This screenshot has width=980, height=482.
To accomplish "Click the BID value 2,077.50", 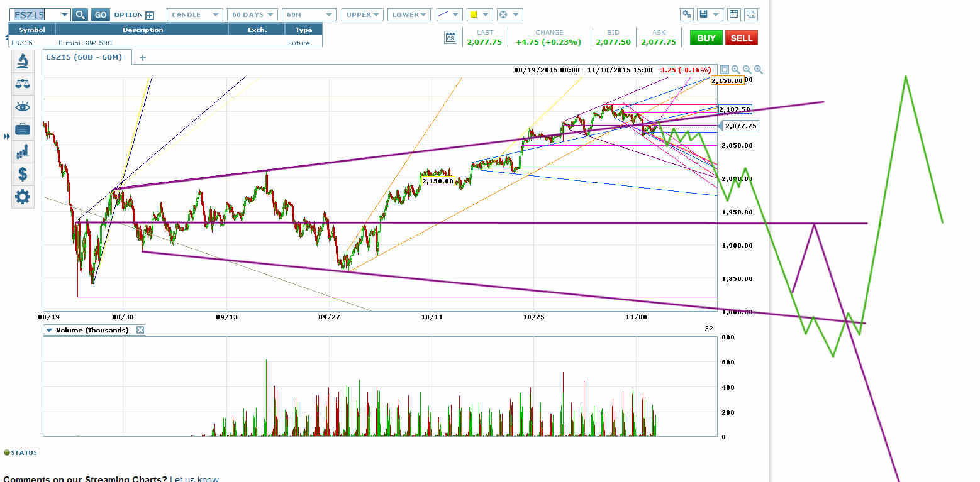I will click(x=613, y=42).
